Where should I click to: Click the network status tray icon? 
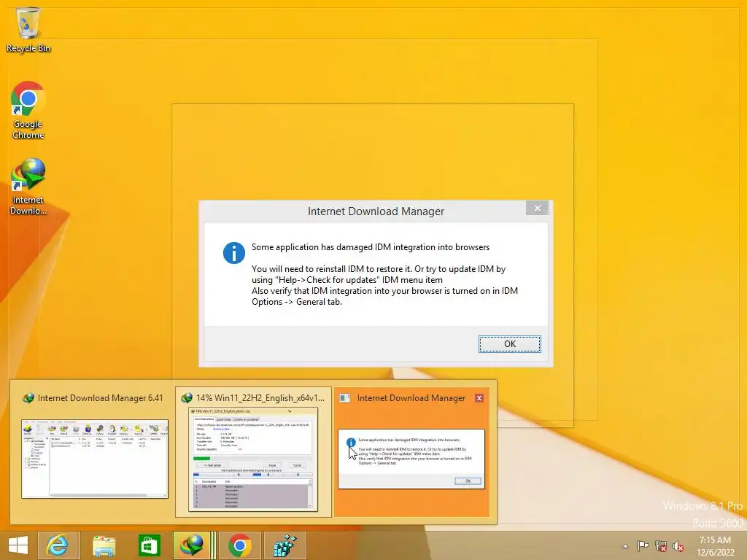tap(660, 545)
